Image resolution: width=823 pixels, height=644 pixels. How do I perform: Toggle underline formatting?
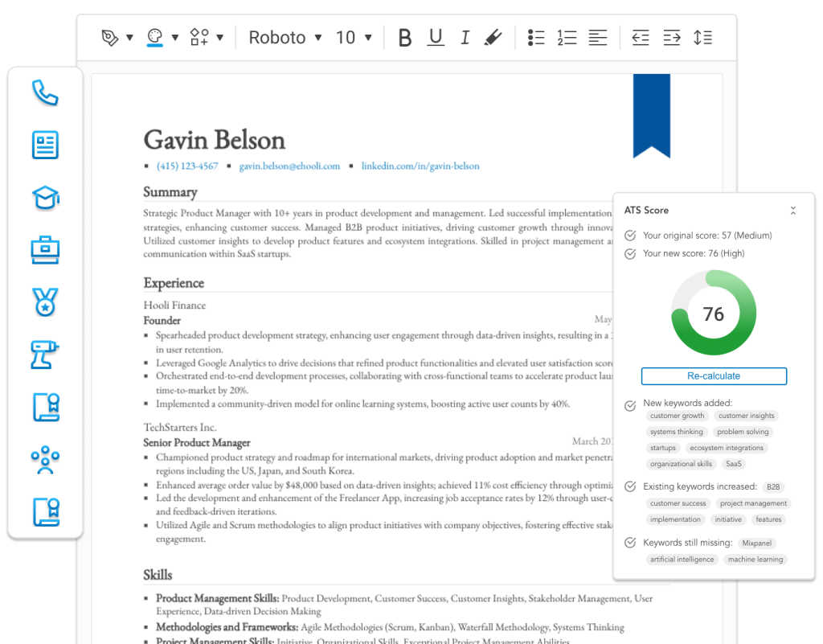point(435,37)
